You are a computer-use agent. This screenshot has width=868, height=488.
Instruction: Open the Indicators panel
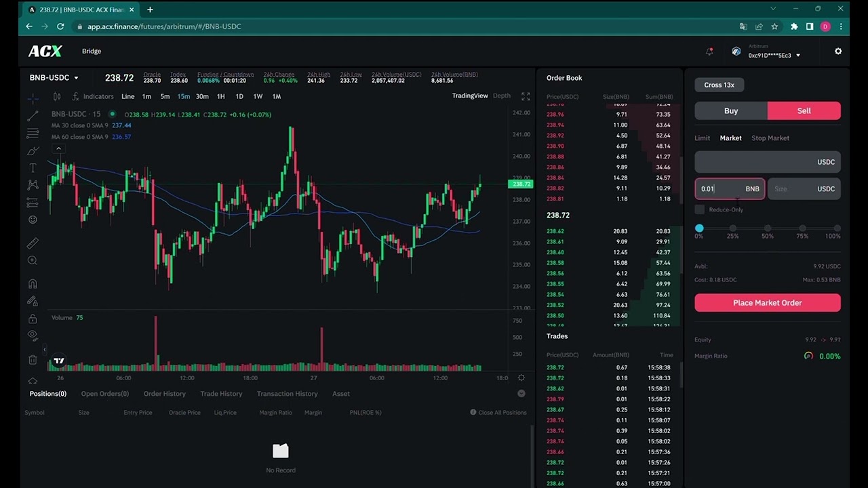94,96
